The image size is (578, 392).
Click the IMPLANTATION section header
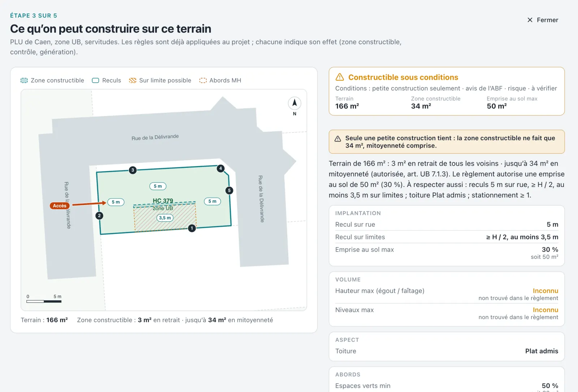358,213
